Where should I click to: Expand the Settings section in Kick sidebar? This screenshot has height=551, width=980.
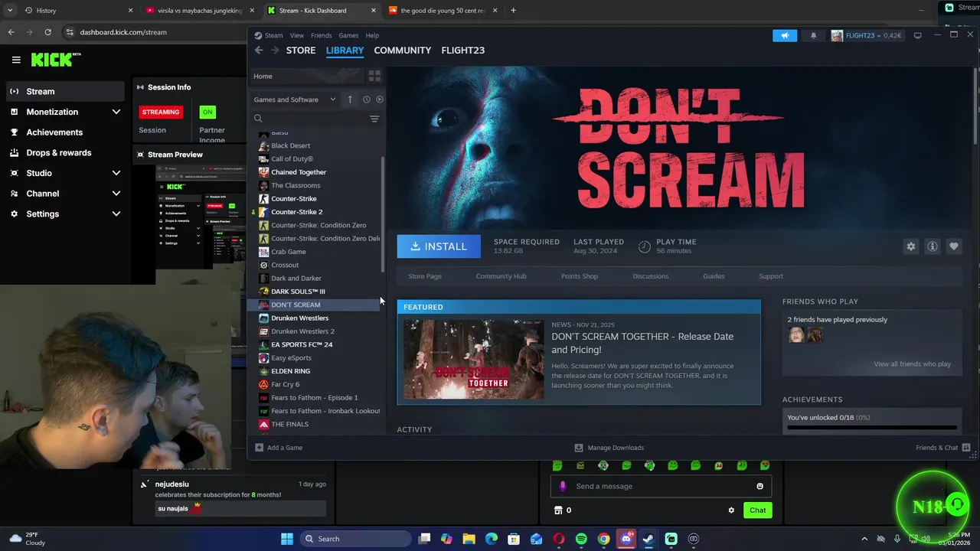click(x=116, y=214)
